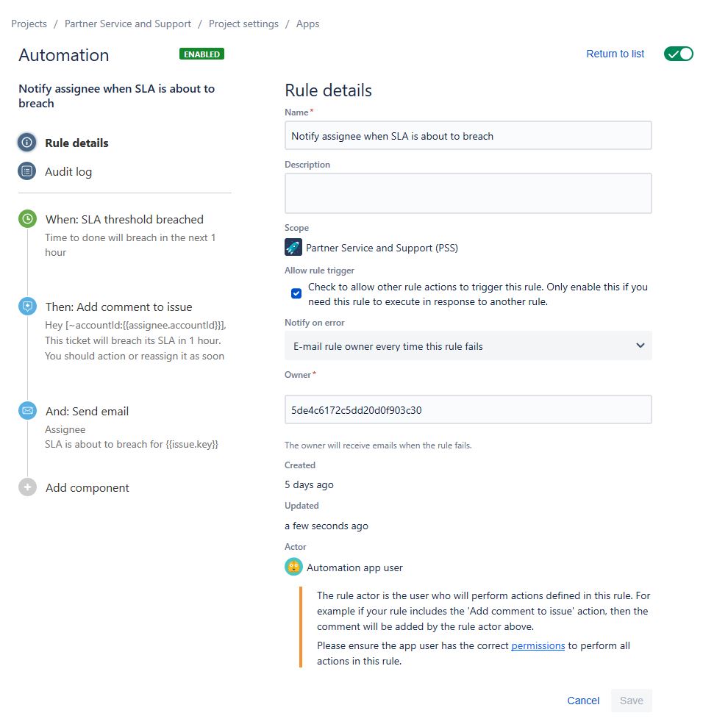Click the SLA threshold breached trigger clock icon
The height and width of the screenshot is (727, 728).
pyautogui.click(x=26, y=218)
